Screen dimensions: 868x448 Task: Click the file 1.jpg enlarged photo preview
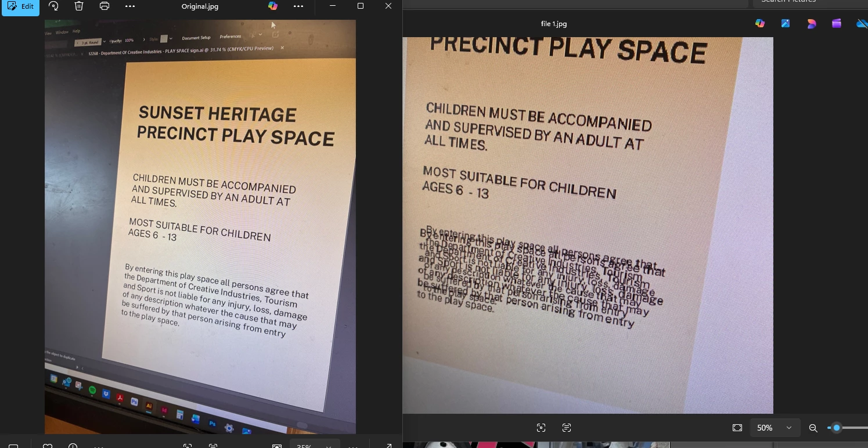tap(588, 225)
